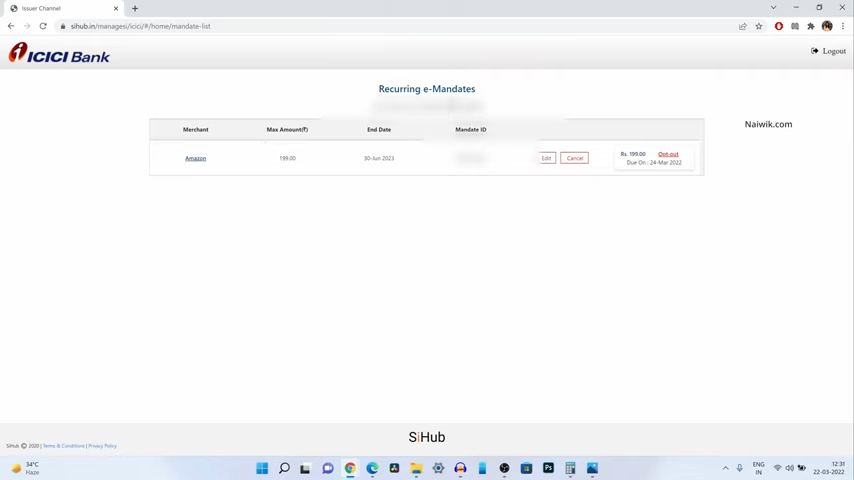Bookmark this page with the star icon
The height and width of the screenshot is (480, 854).
tap(759, 26)
